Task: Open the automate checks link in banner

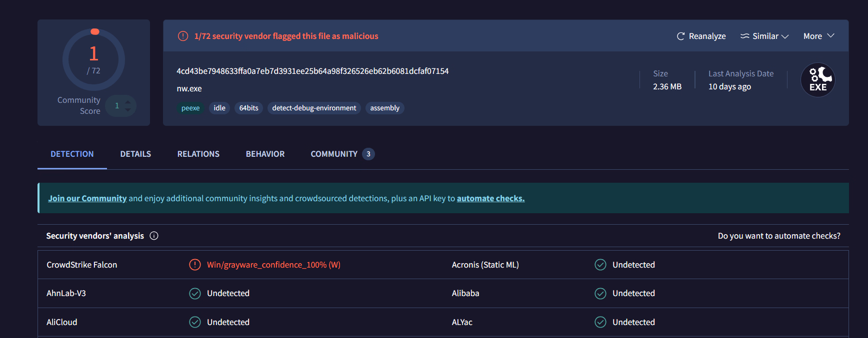Action: pos(490,198)
